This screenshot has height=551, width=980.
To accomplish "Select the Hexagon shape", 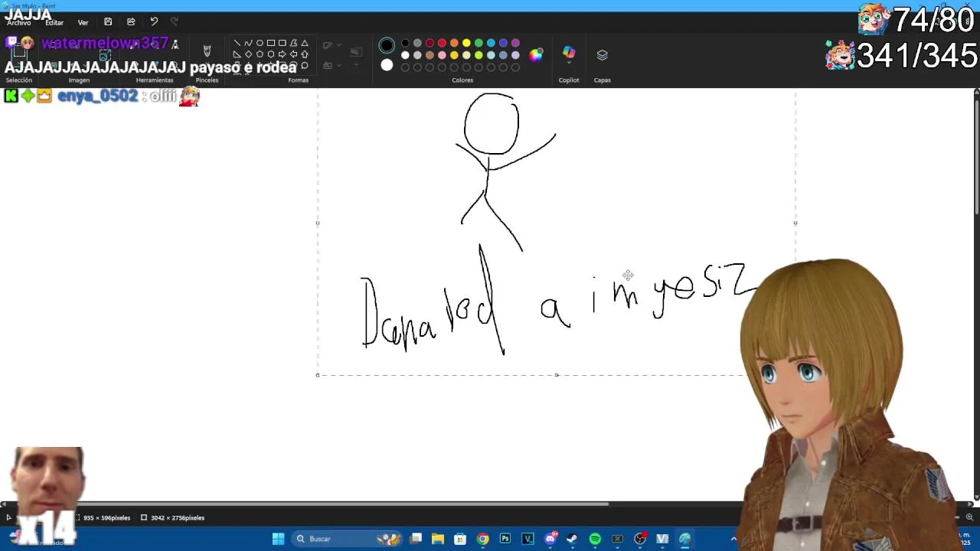I will (x=271, y=54).
